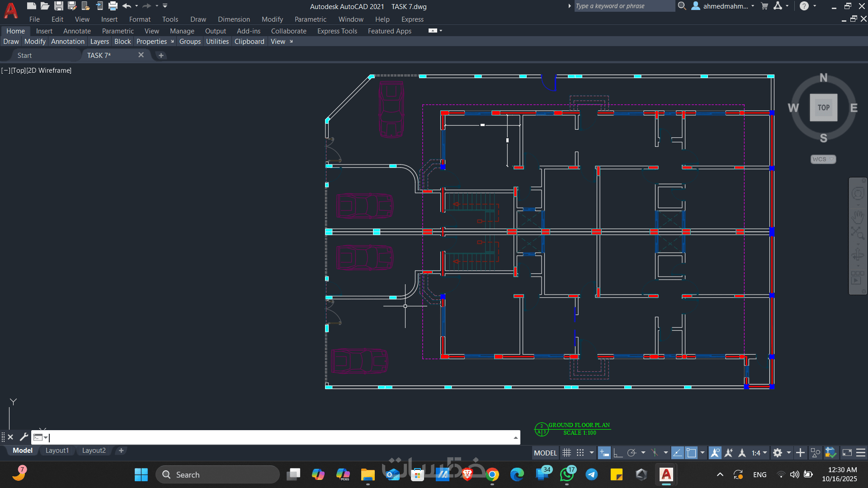Click the TOP face of the ViewCube

[x=823, y=108]
